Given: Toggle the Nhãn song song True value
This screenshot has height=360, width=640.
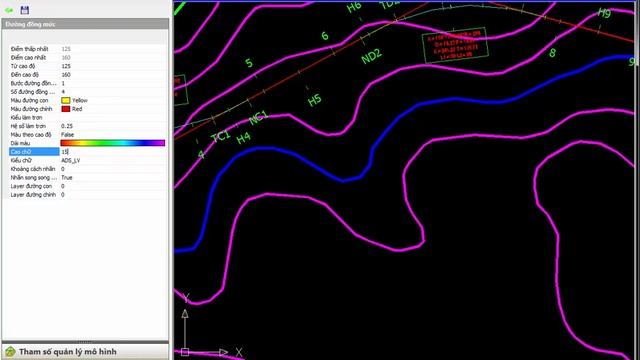Looking at the screenshot, I should click(67, 178).
